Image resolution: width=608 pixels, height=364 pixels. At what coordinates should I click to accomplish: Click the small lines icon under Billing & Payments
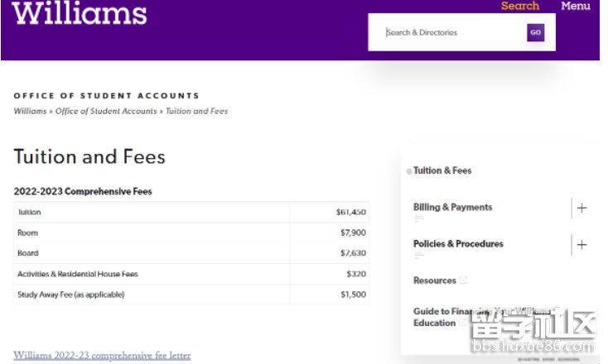point(419,218)
